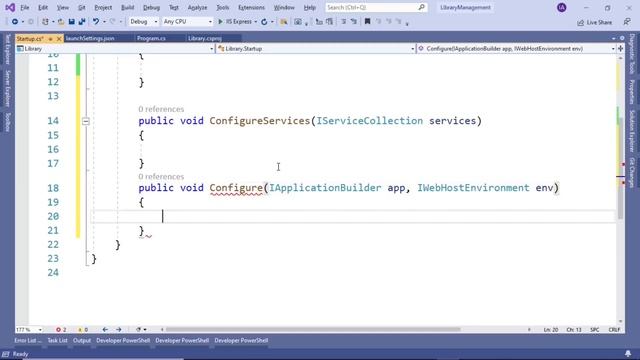This screenshot has height=360, width=640.
Task: Click the CRLF line ending indicator
Action: click(614, 329)
